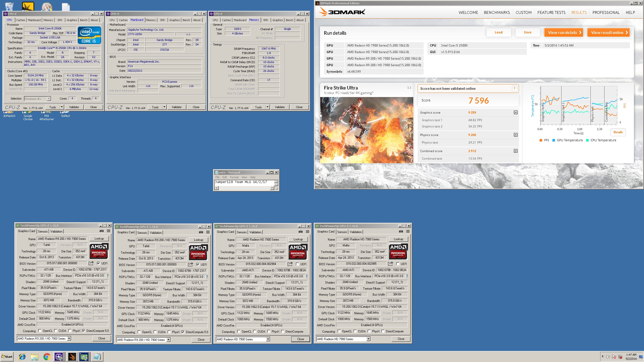Open hamburger menu in fourth GPU-Z window
The width and height of the screenshot is (644, 362).
coord(408,231)
